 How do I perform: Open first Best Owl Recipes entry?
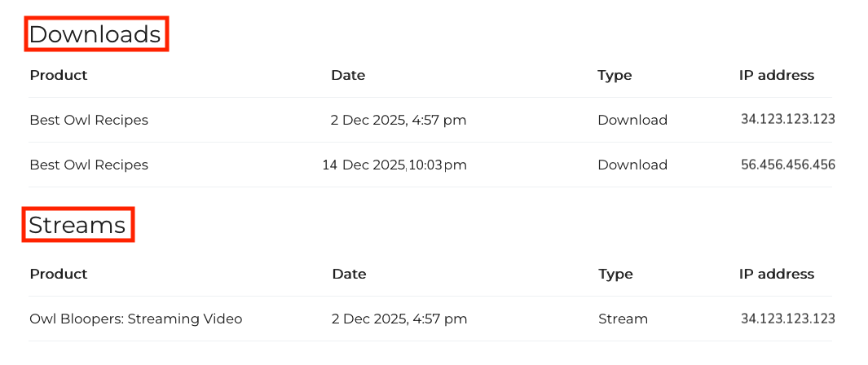89,120
